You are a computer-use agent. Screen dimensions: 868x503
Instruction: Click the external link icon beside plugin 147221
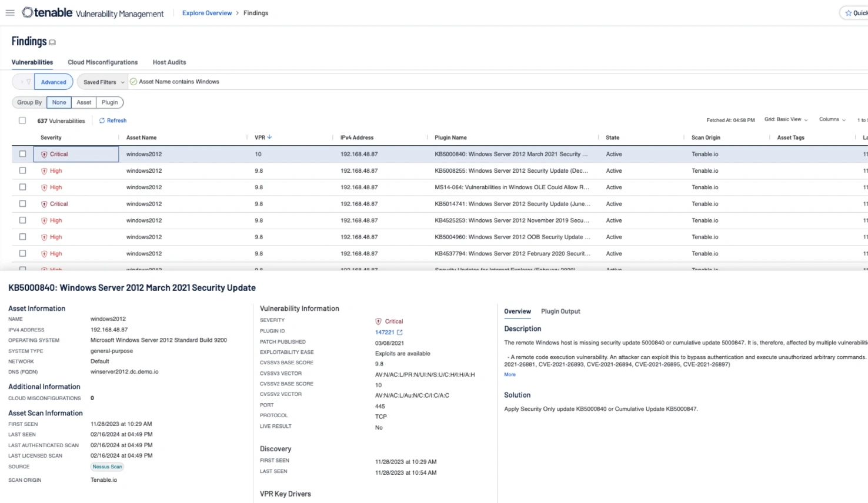[400, 332]
